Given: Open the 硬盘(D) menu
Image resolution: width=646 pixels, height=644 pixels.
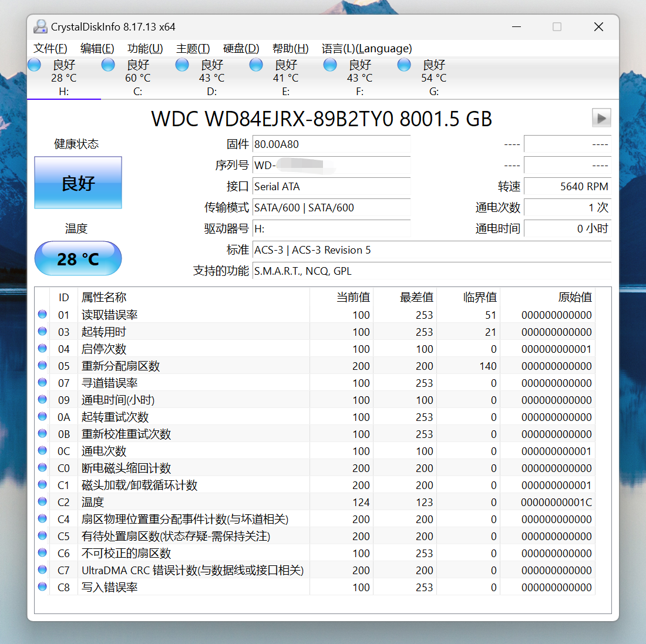Looking at the screenshot, I should pyautogui.click(x=241, y=49).
